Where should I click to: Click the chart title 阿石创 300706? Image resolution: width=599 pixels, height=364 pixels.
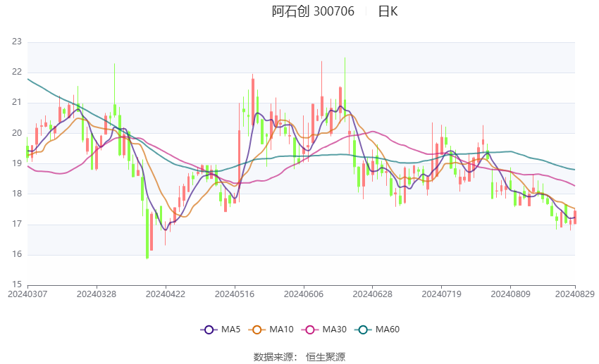pos(313,11)
